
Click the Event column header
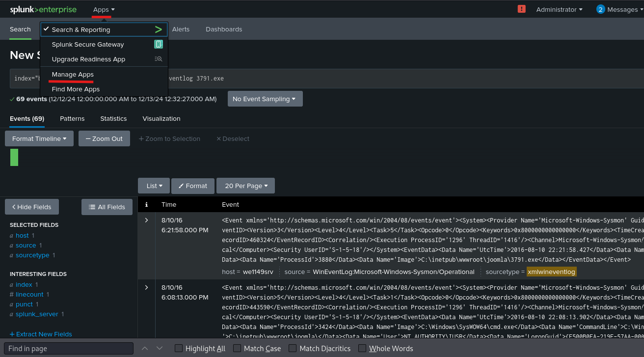pos(231,204)
